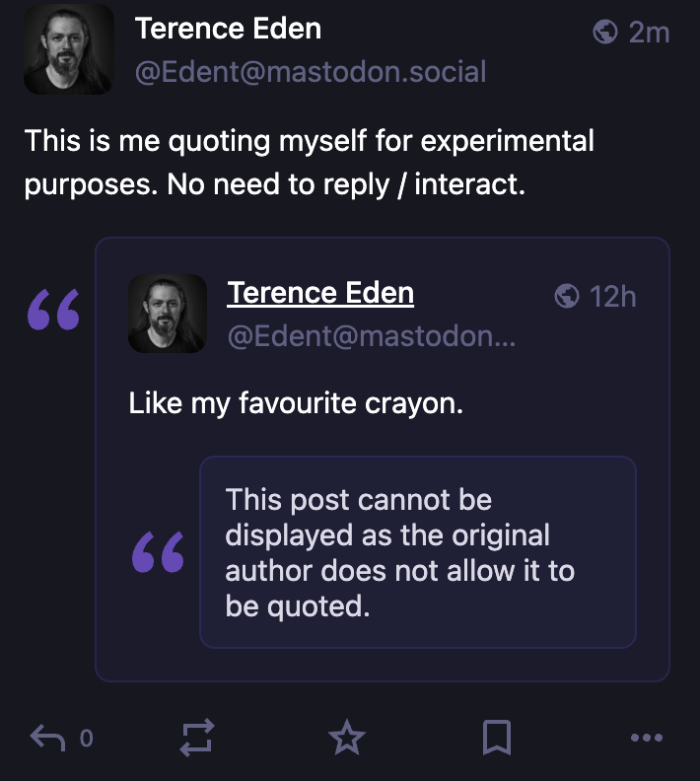Click the underlined Terence Eden name link

(x=320, y=293)
